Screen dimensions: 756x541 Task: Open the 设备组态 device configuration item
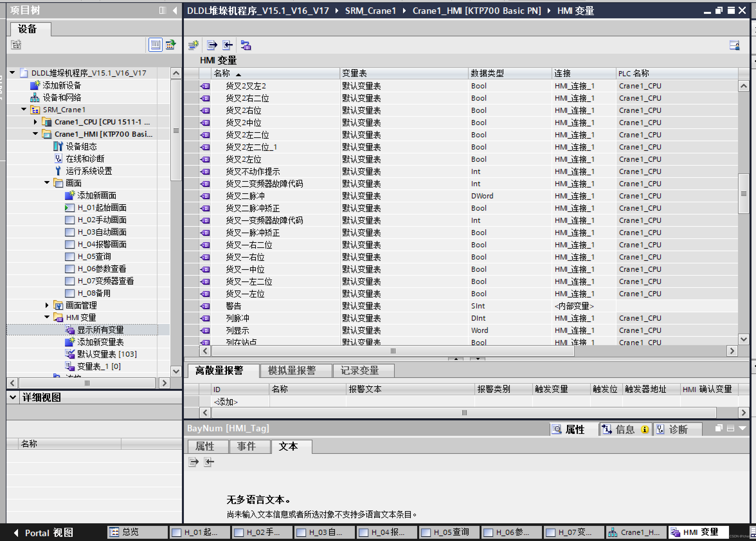(x=81, y=147)
